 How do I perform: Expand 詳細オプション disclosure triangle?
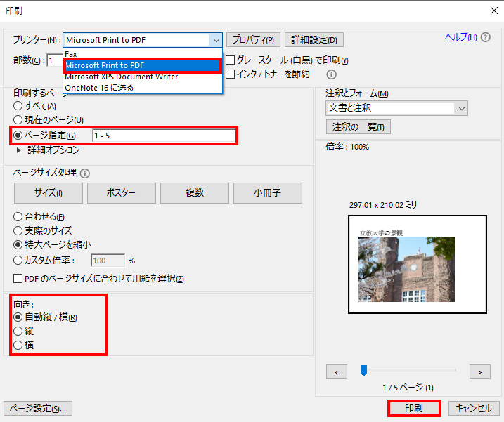[x=19, y=150]
